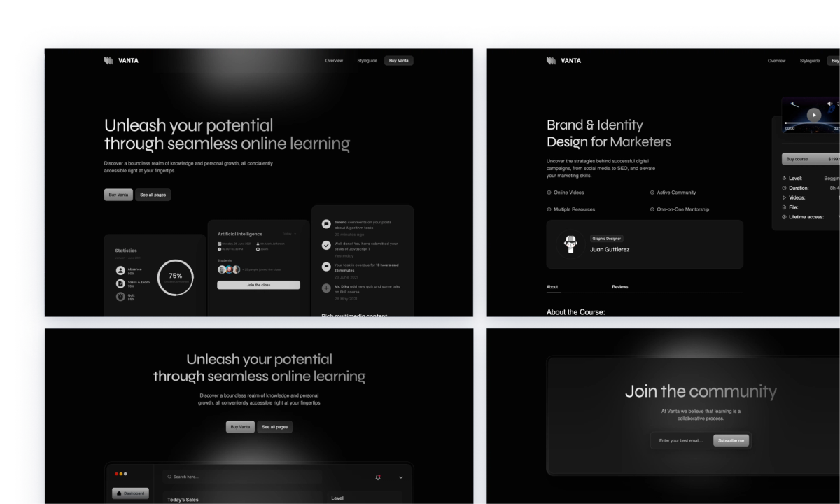Click the notification bell in the dashboard preview
The height and width of the screenshot is (504, 840).
point(378,477)
